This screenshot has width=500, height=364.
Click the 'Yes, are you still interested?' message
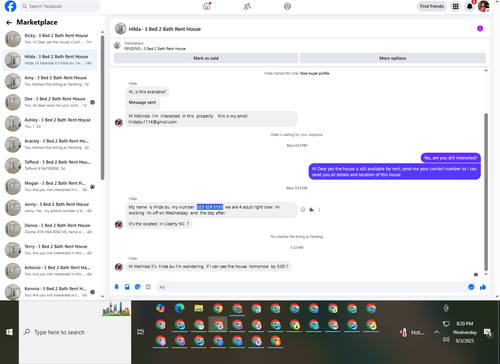coord(450,158)
